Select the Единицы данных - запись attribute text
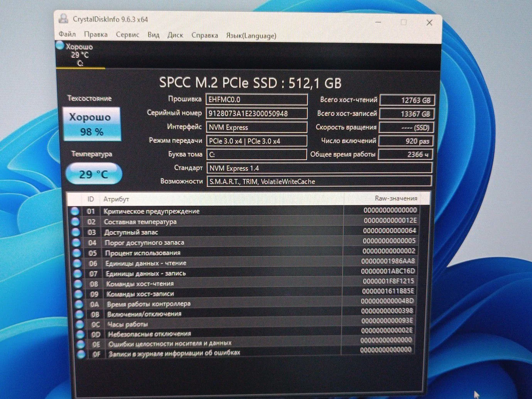This screenshot has width=532, height=399. pyautogui.click(x=146, y=273)
